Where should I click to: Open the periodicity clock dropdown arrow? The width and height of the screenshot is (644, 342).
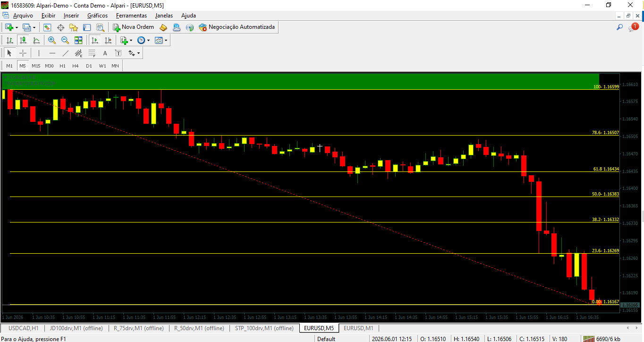pos(148,40)
